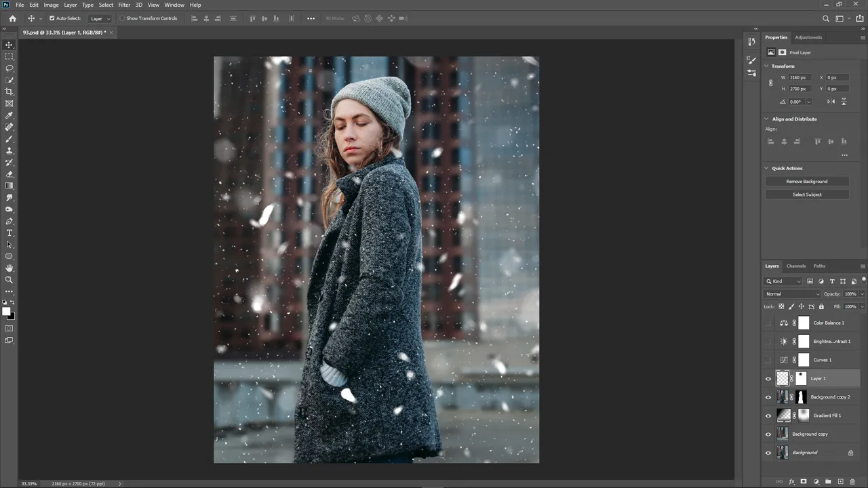Viewport: 868px width, 488px height.
Task: Select the Lasso tool
Action: [9, 68]
